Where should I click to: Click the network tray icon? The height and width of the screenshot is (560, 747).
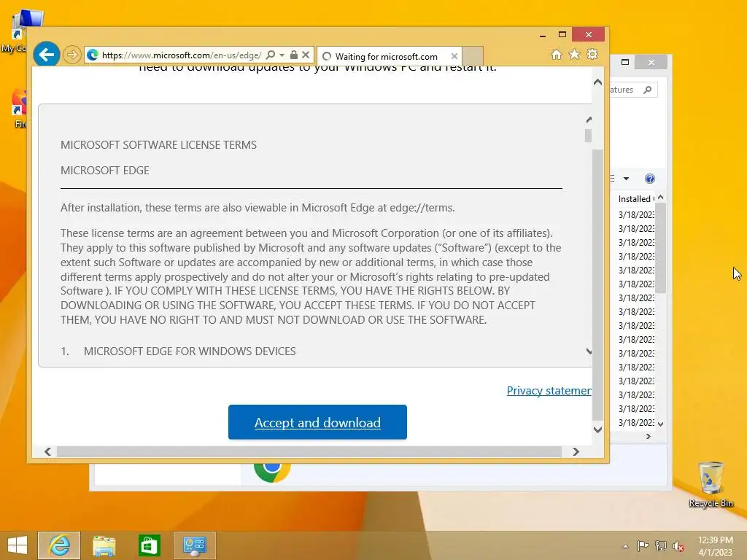(x=661, y=545)
